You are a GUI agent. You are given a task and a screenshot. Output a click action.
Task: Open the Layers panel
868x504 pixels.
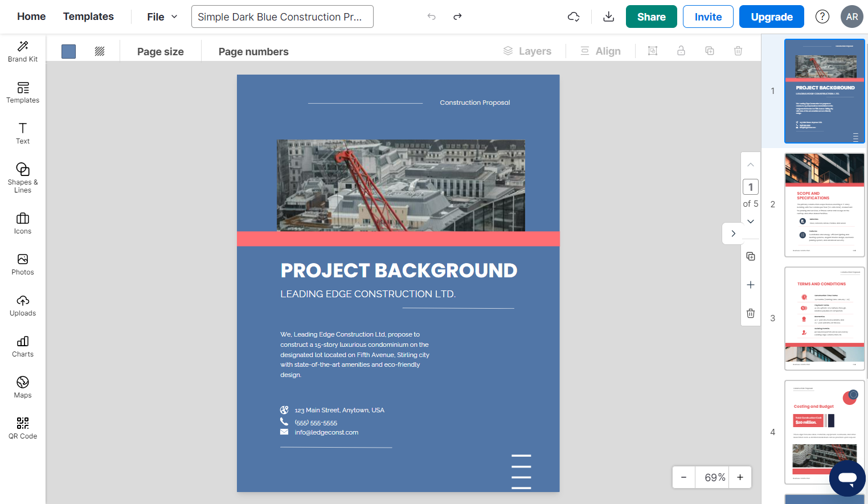tap(527, 51)
